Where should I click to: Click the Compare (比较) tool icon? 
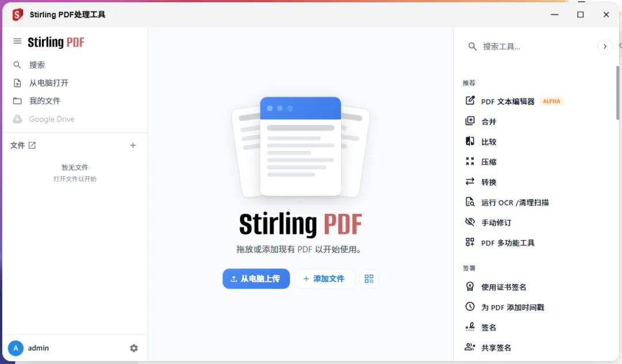click(470, 141)
